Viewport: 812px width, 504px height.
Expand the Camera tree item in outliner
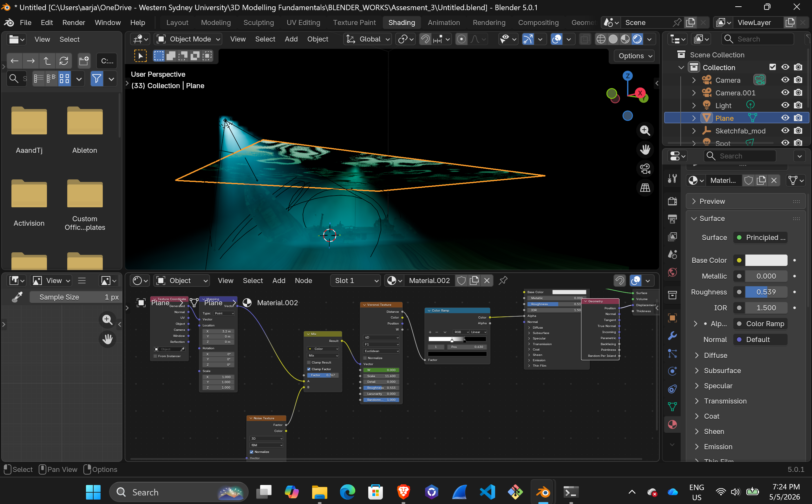pyautogui.click(x=694, y=80)
